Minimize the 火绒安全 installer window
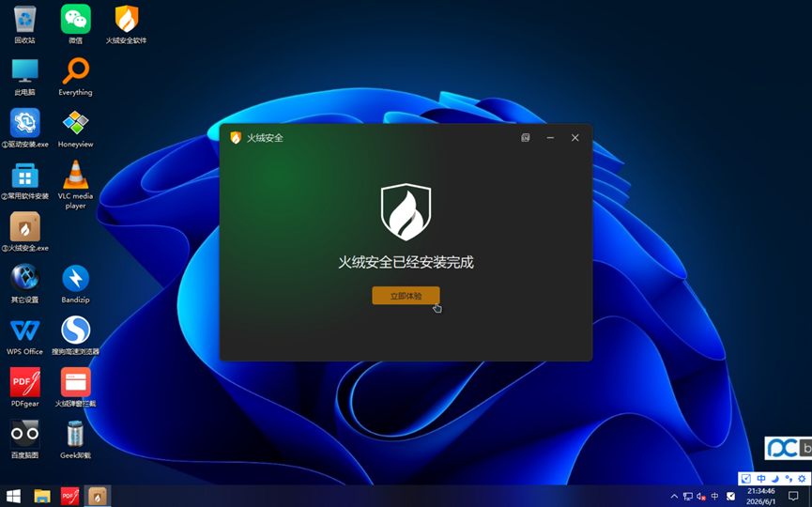812x507 pixels. 550,138
